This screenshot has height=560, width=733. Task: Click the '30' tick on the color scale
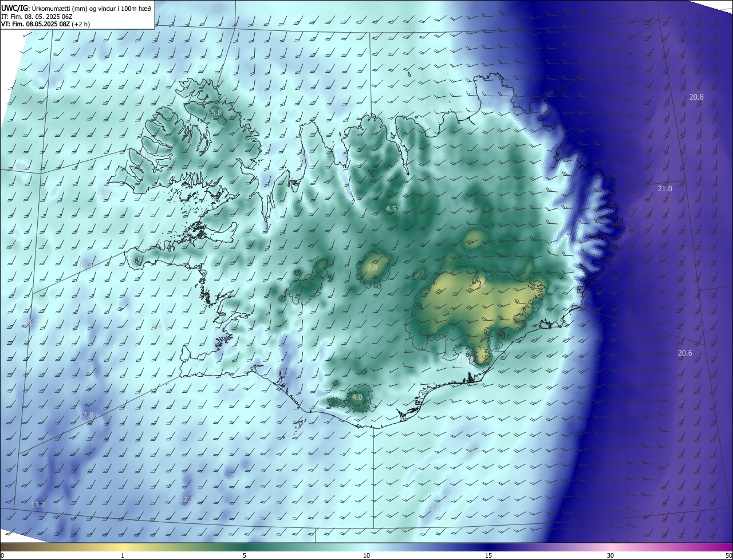point(610,555)
